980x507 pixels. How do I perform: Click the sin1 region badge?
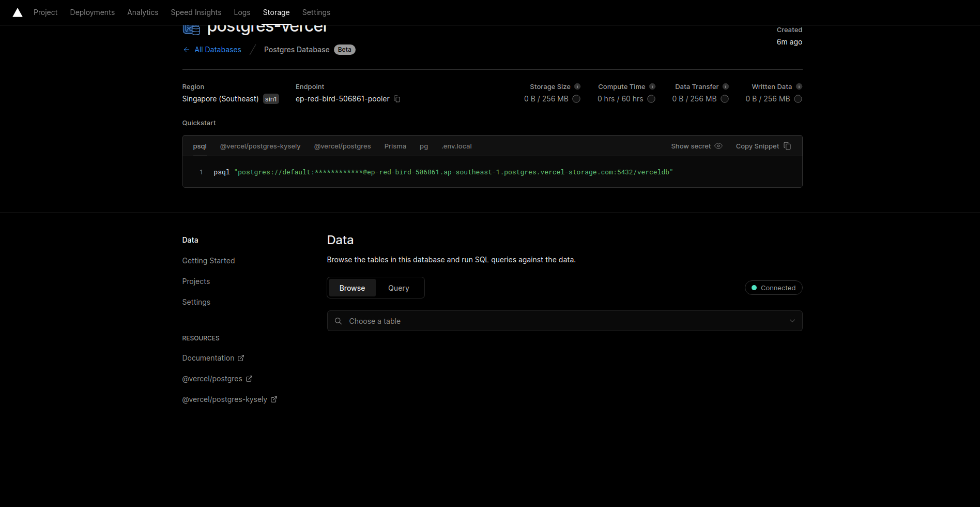coord(271,99)
